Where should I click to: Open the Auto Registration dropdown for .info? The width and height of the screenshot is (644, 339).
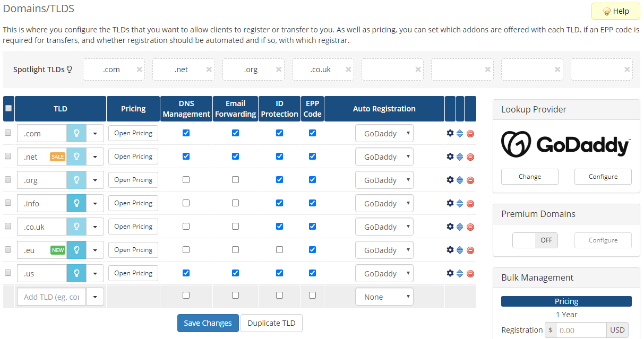(x=384, y=203)
